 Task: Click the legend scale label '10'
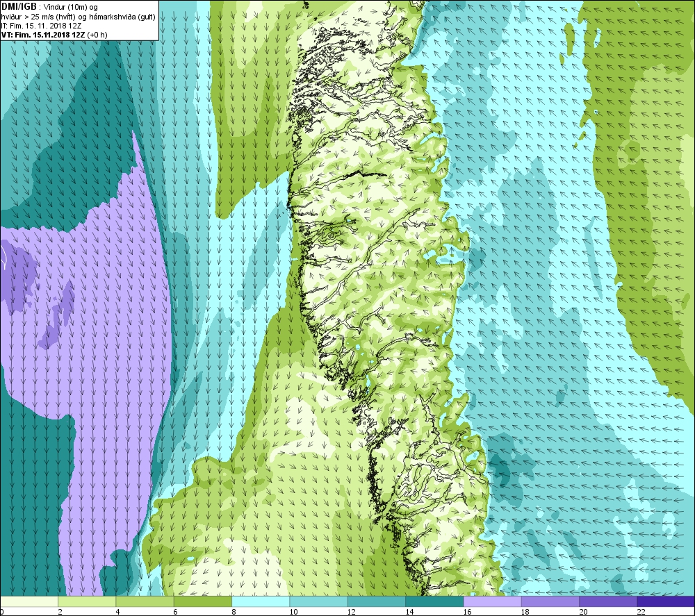tap(293, 612)
